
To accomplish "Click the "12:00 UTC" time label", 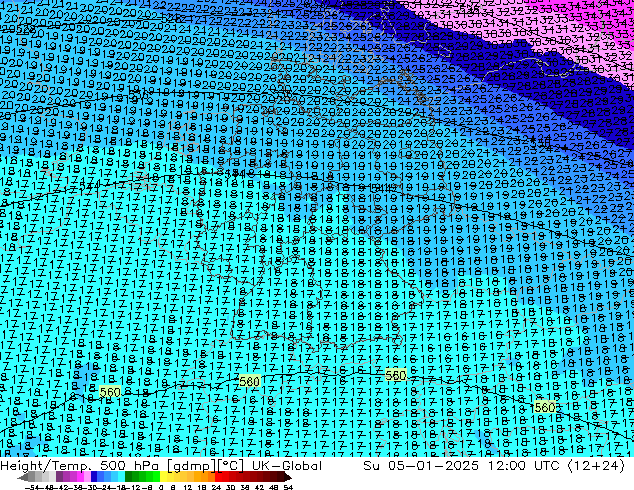I will click(x=523, y=466).
